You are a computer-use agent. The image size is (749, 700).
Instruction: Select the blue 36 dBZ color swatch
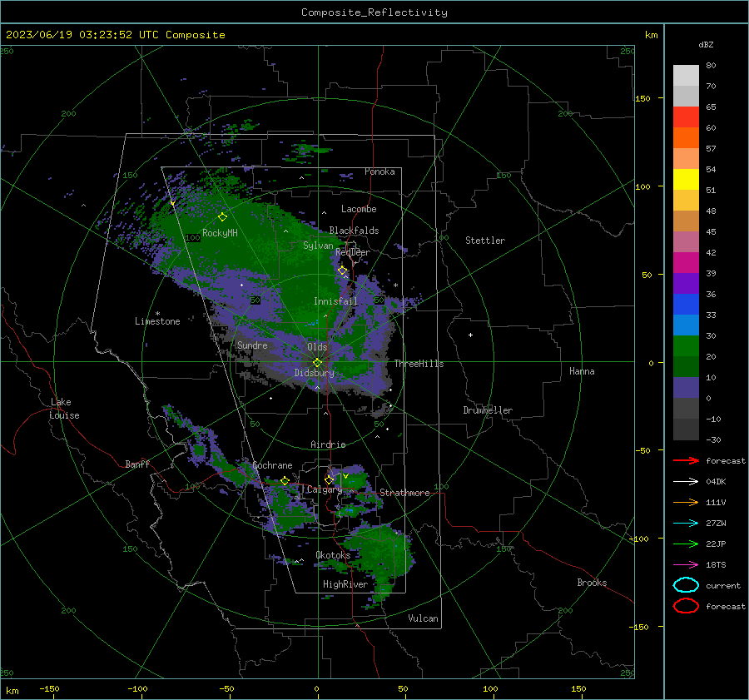(x=686, y=305)
